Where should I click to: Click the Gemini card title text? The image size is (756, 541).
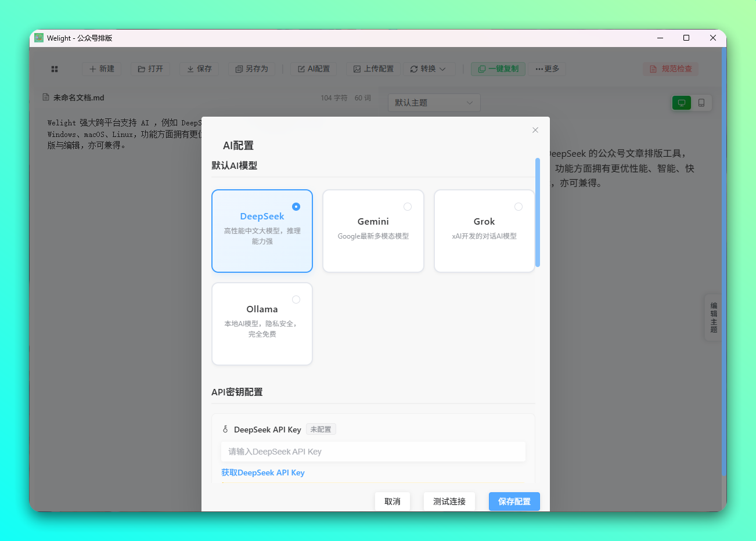pyautogui.click(x=373, y=222)
